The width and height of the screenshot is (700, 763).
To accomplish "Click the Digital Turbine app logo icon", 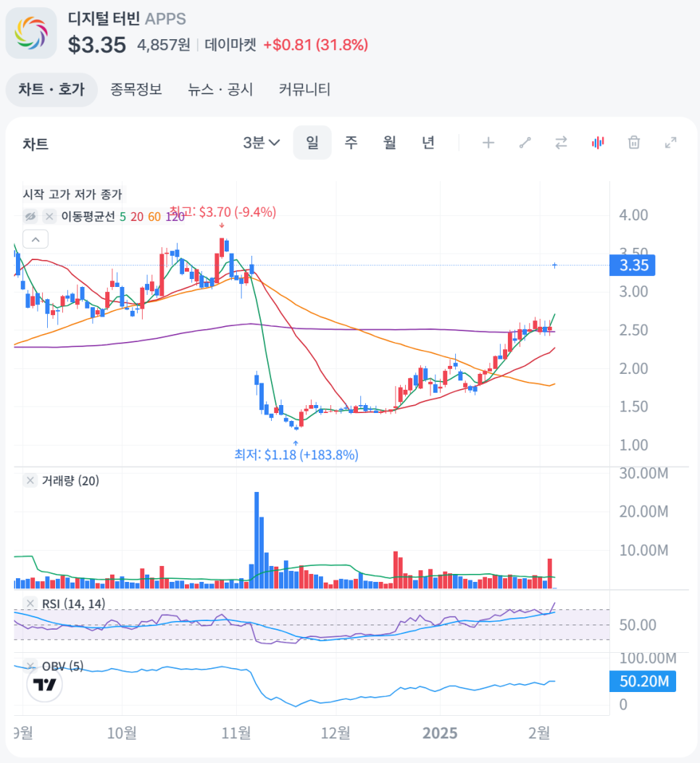I will [31, 33].
